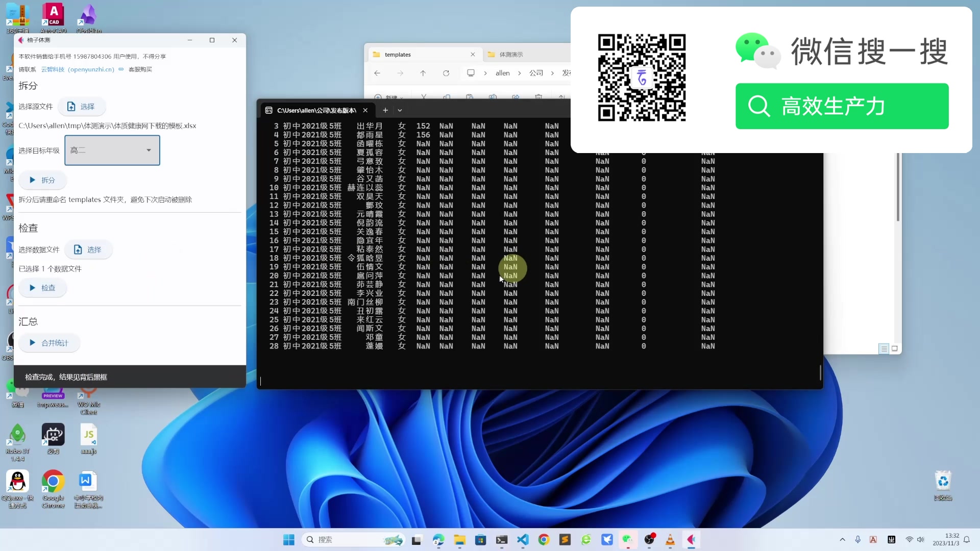Open the volume control in system tray
Screen dimensions: 980x551
tap(921, 540)
